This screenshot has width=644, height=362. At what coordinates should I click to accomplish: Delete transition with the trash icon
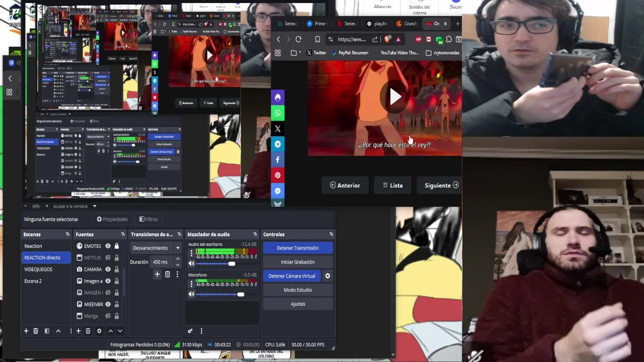(168, 274)
